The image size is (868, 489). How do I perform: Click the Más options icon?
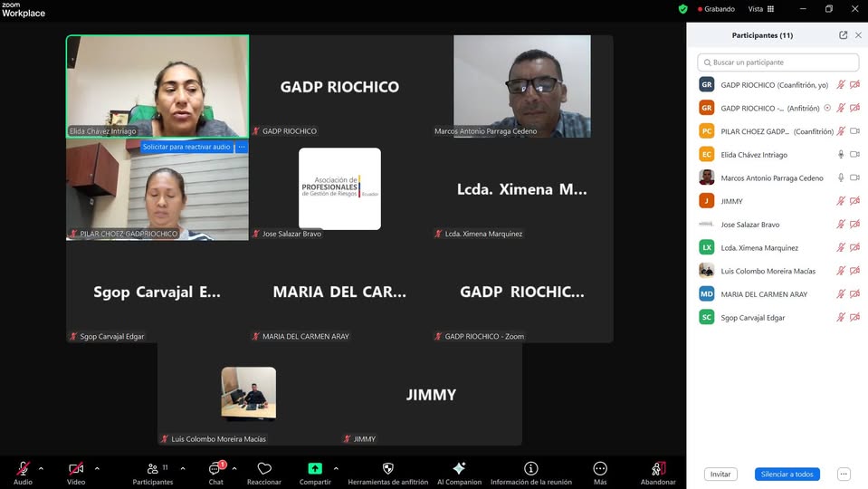click(x=600, y=469)
